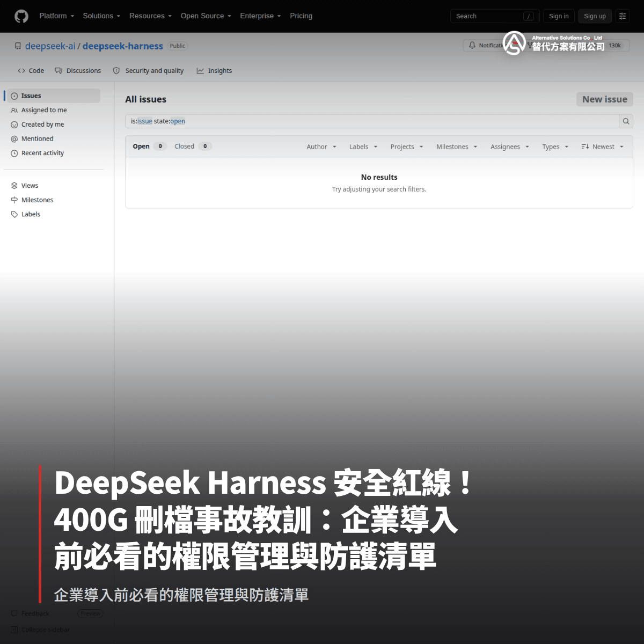The image size is (644, 644).
Task: Show Closed issues
Action: [193, 147]
